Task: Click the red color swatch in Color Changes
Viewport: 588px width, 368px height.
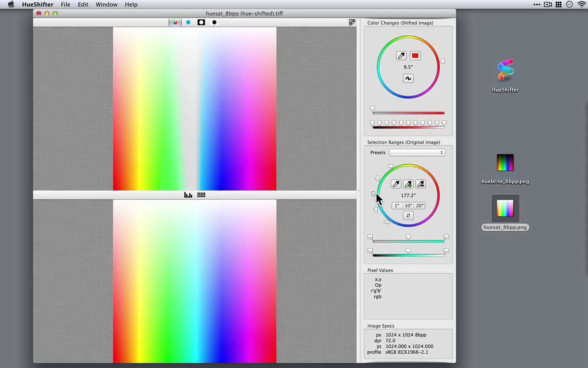Action: pyautogui.click(x=415, y=56)
